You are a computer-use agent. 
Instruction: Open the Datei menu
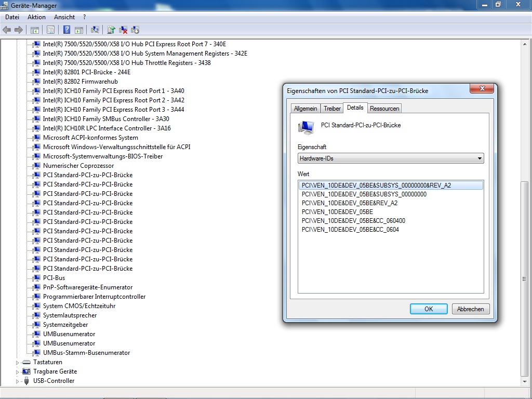(12, 17)
